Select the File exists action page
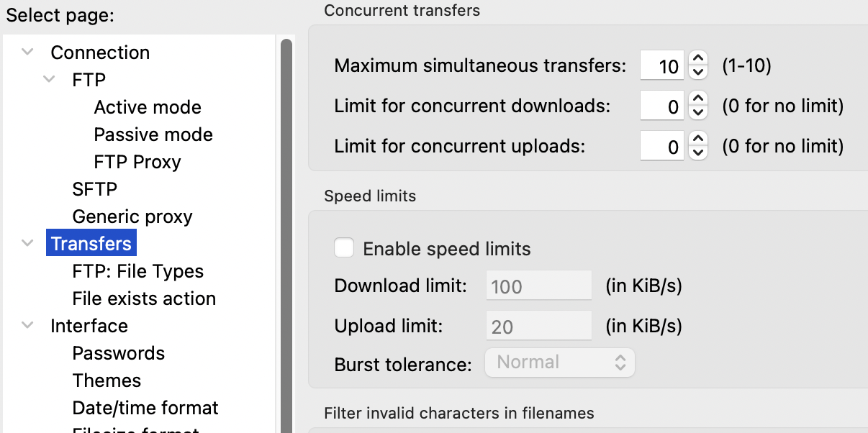 point(144,298)
